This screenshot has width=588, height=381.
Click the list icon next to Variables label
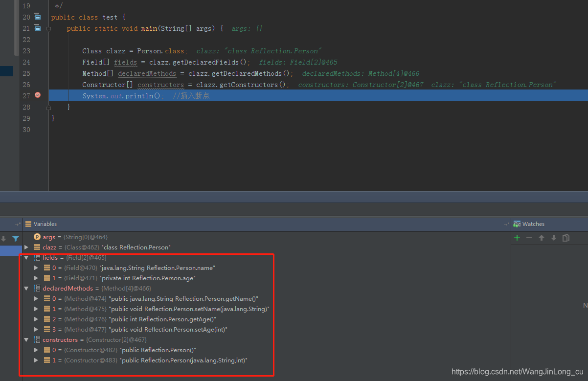(28, 224)
